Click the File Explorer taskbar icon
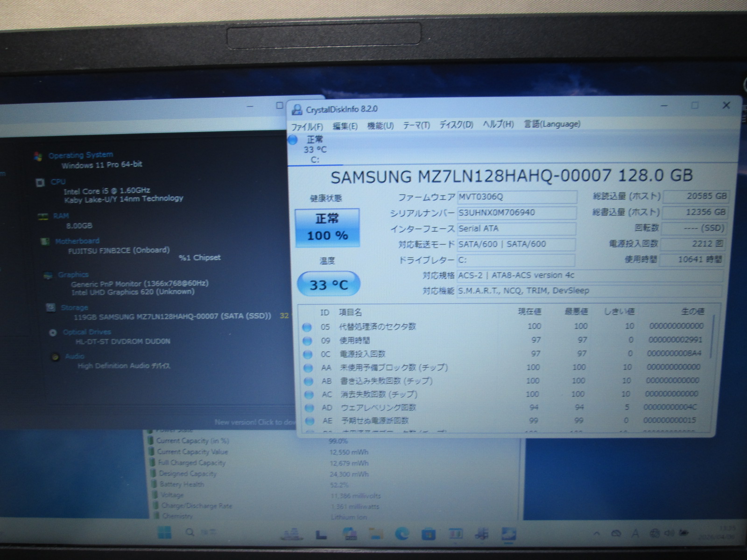This screenshot has width=747, height=560. tap(376, 533)
